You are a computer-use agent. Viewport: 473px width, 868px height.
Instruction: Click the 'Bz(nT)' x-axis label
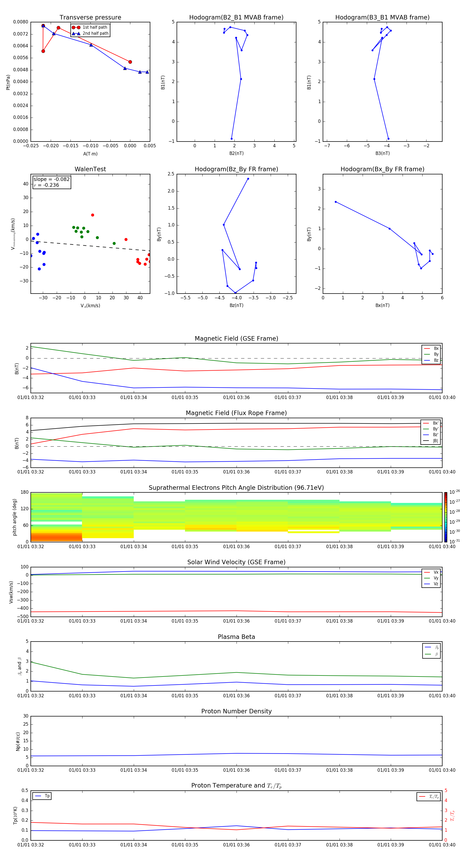(236, 305)
